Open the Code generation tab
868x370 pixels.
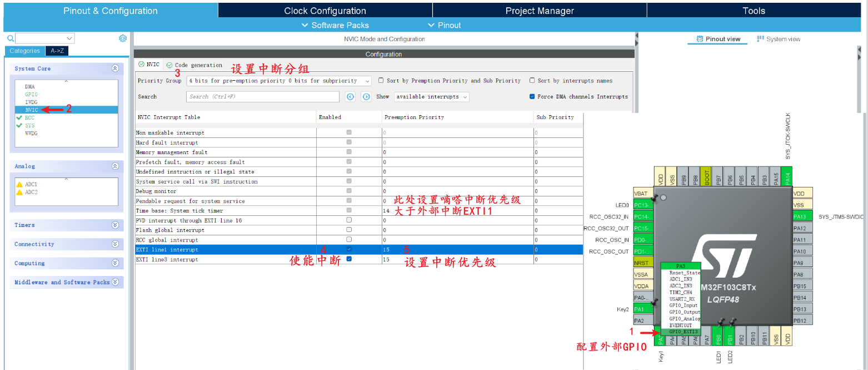coord(194,65)
